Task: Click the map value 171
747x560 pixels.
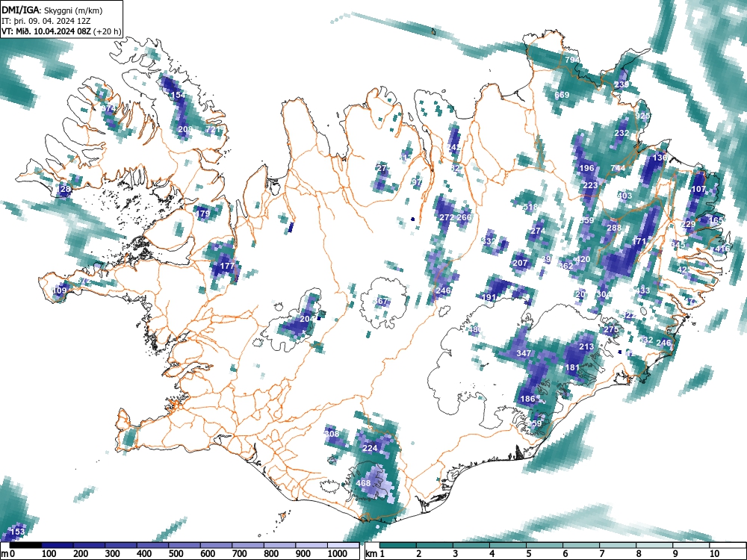Action: [x=639, y=241]
